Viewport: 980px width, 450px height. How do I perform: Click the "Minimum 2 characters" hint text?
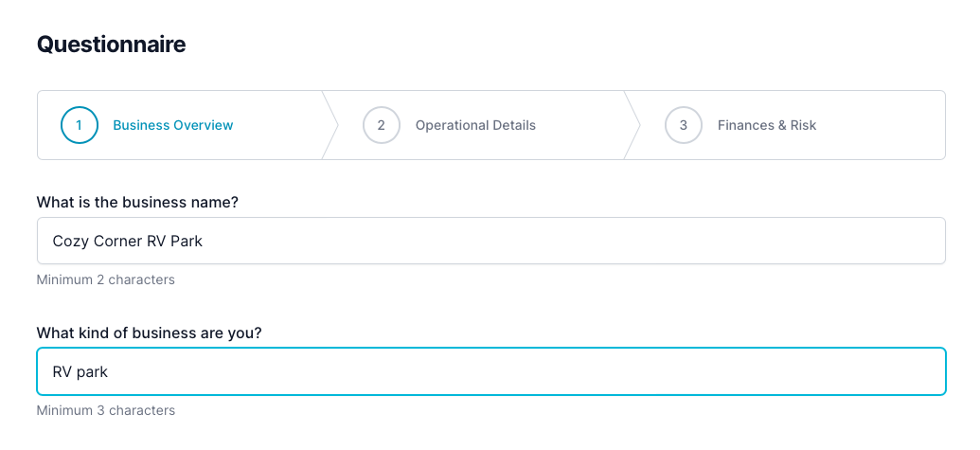105,279
